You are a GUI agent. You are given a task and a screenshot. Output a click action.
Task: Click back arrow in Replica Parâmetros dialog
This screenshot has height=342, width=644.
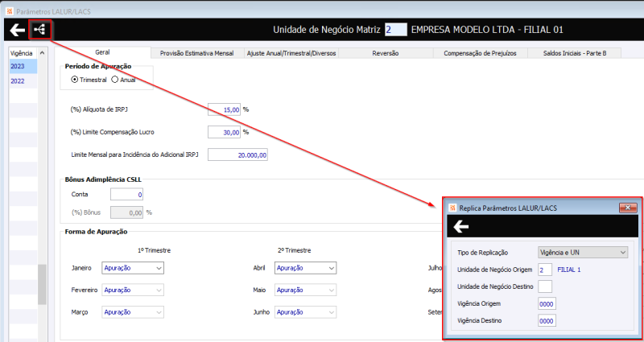pos(461,226)
